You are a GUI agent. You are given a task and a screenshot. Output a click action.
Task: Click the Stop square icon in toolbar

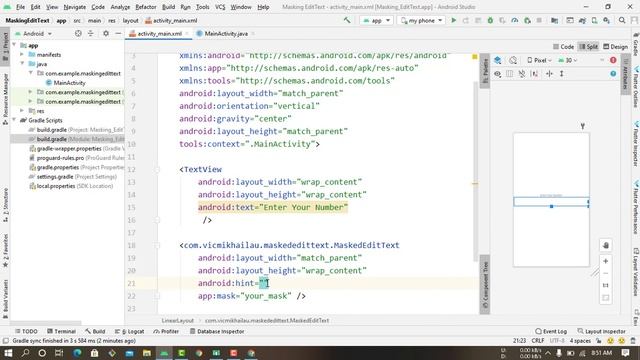tap(539, 20)
